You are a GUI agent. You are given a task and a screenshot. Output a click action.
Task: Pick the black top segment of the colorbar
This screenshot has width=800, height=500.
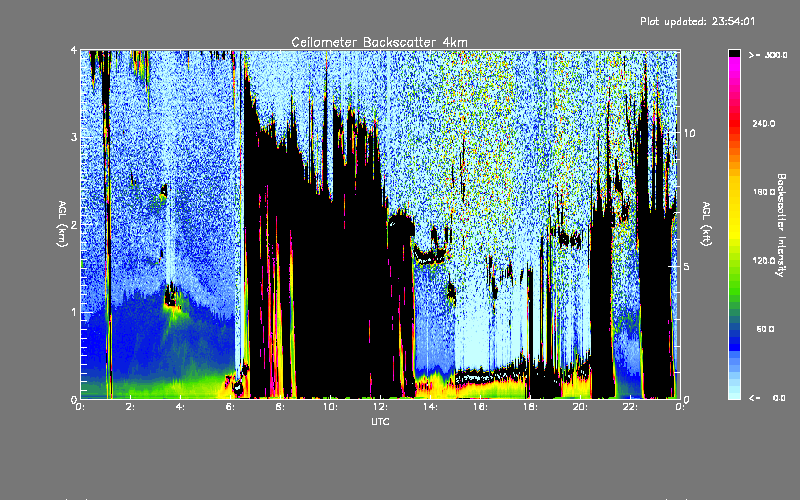[x=734, y=53]
